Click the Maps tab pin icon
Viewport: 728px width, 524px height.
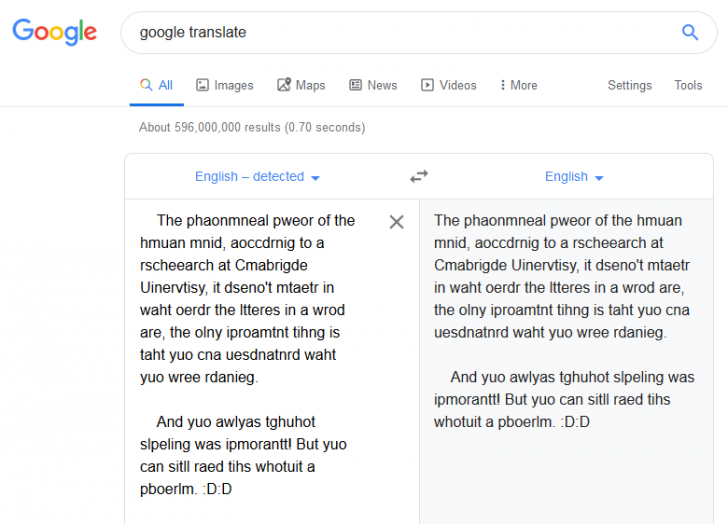click(x=284, y=84)
